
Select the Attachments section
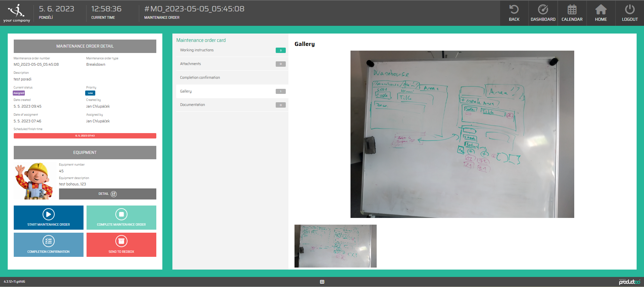tap(232, 64)
